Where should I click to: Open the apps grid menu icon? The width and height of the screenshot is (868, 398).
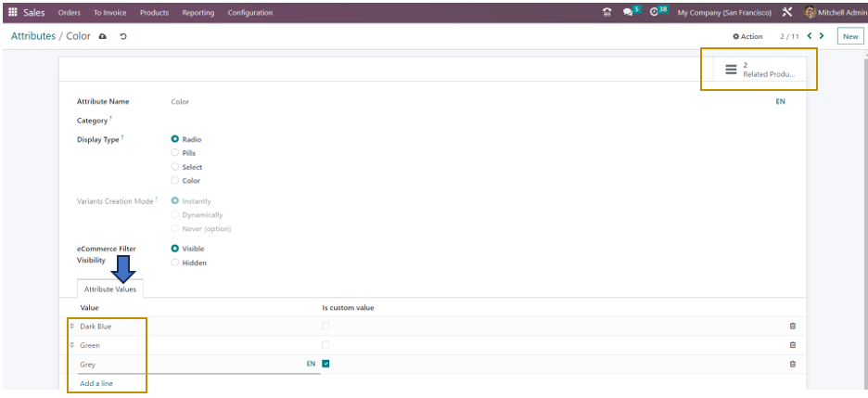13,12
